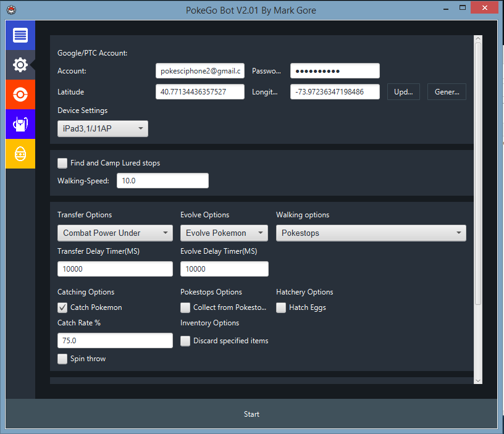Open the blue list panel in sidebar
Screen dimensions: 504x434
[20, 36]
